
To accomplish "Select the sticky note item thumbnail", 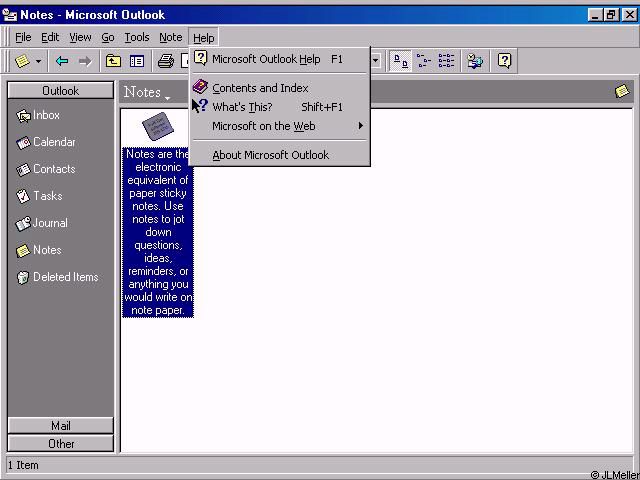I will pos(156,127).
